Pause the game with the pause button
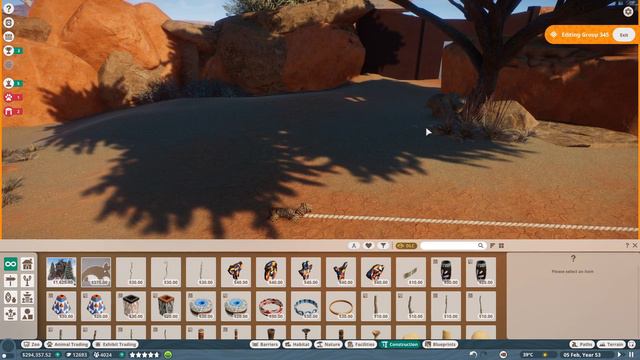The image size is (640, 360). (x=631, y=355)
